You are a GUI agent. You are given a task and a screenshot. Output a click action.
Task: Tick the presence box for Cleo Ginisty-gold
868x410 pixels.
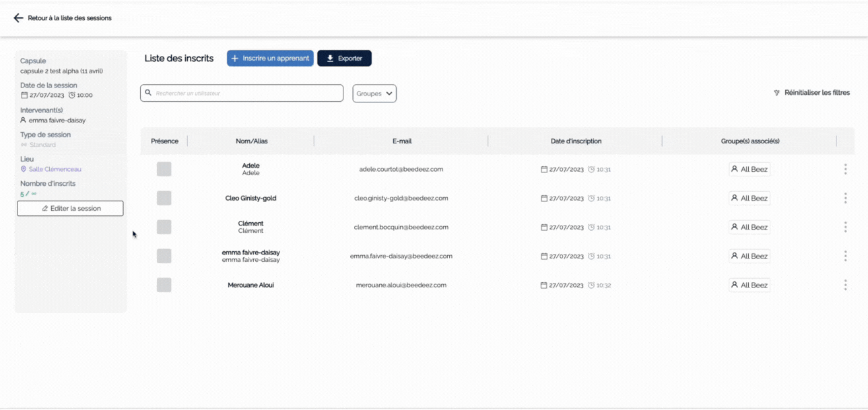[x=164, y=199]
